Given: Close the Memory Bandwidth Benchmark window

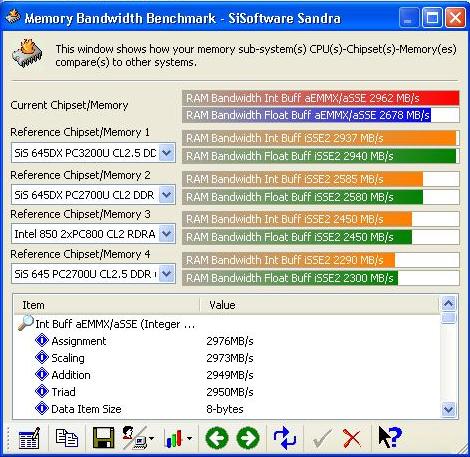Looking at the screenshot, I should pos(455,17).
